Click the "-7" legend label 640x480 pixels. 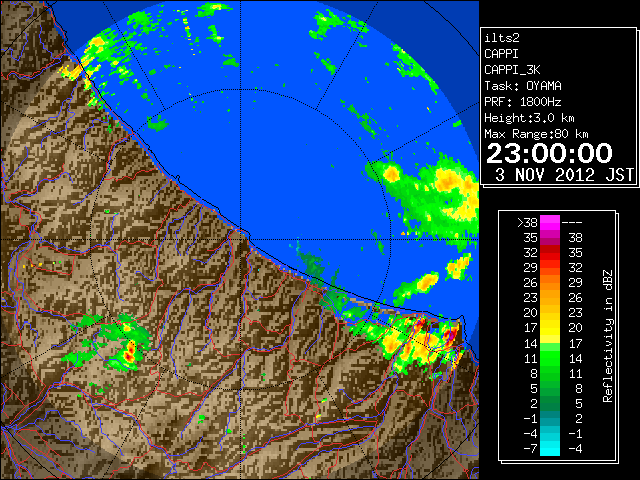pyautogui.click(x=530, y=449)
